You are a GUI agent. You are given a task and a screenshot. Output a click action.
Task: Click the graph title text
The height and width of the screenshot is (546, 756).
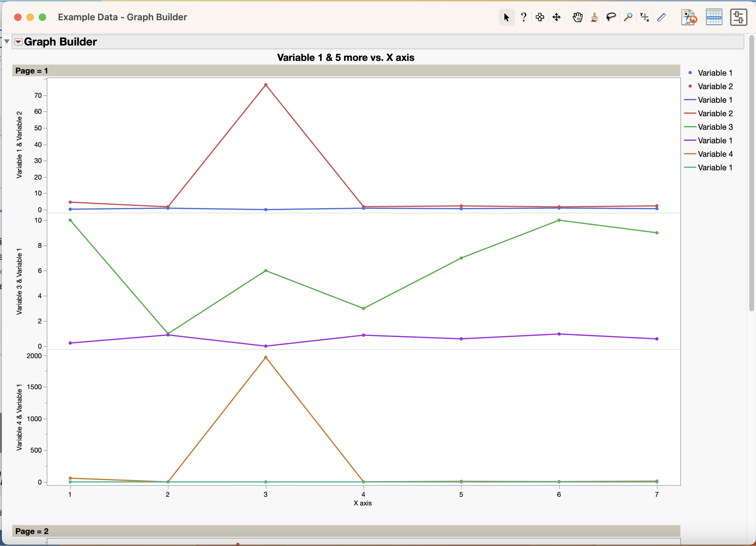coord(345,57)
